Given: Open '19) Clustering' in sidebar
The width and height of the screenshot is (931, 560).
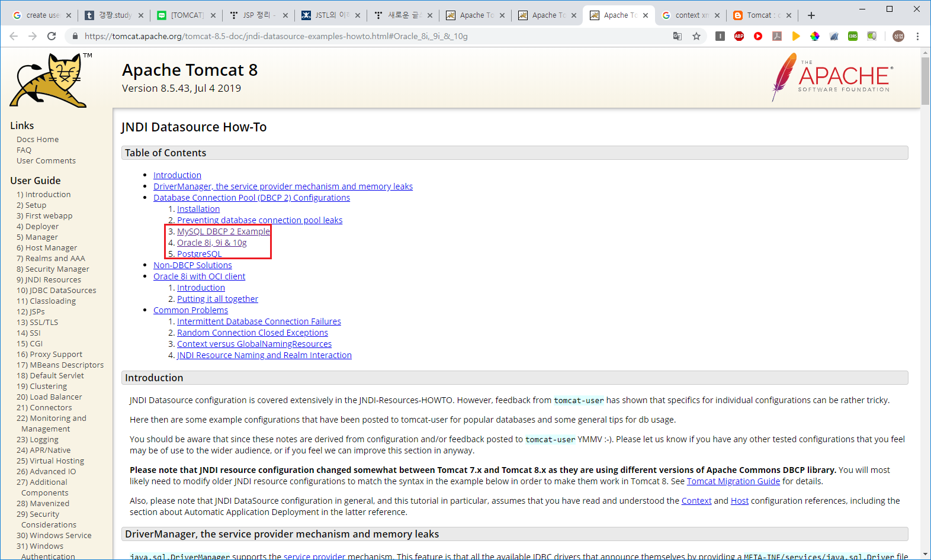Looking at the screenshot, I should tap(42, 387).
